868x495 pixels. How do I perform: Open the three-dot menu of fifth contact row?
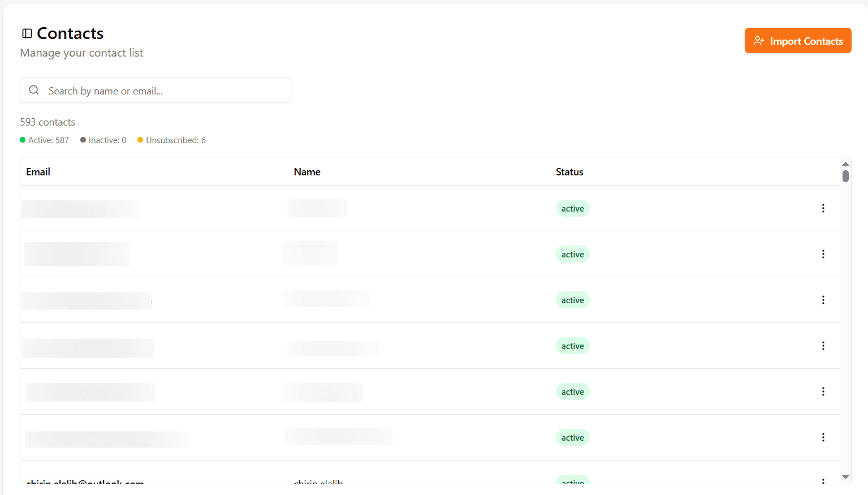823,391
